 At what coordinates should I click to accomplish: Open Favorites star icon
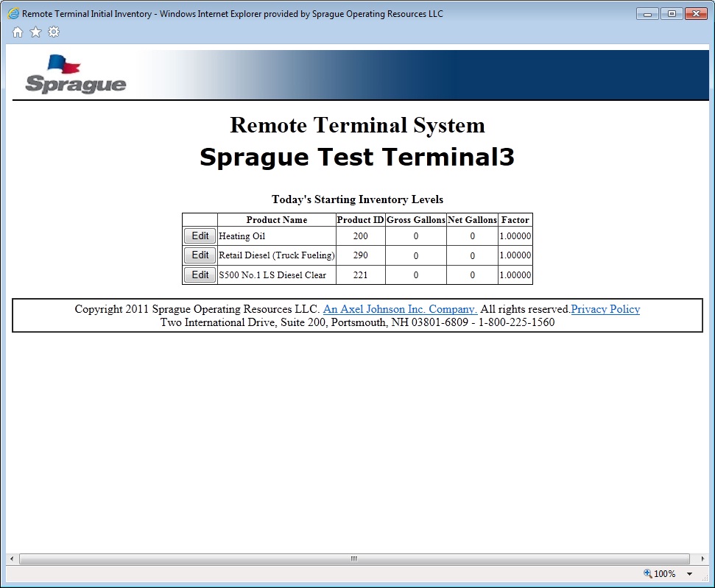35,32
